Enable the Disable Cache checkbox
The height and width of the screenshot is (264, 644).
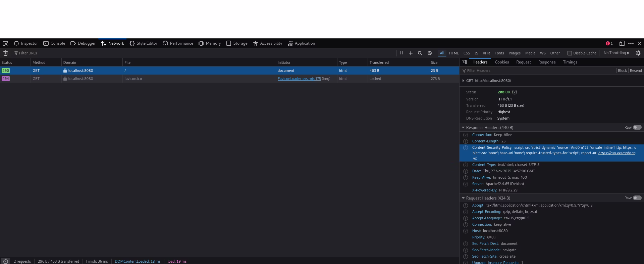(570, 53)
